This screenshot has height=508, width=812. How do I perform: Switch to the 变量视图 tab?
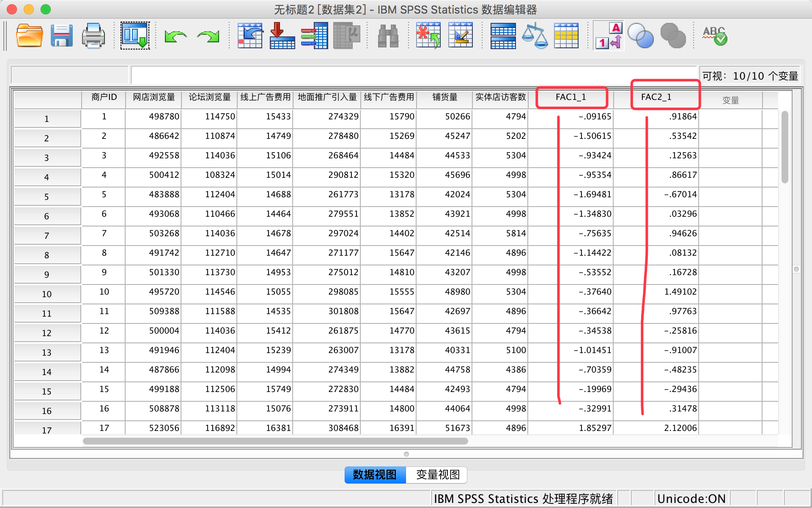pos(437,475)
